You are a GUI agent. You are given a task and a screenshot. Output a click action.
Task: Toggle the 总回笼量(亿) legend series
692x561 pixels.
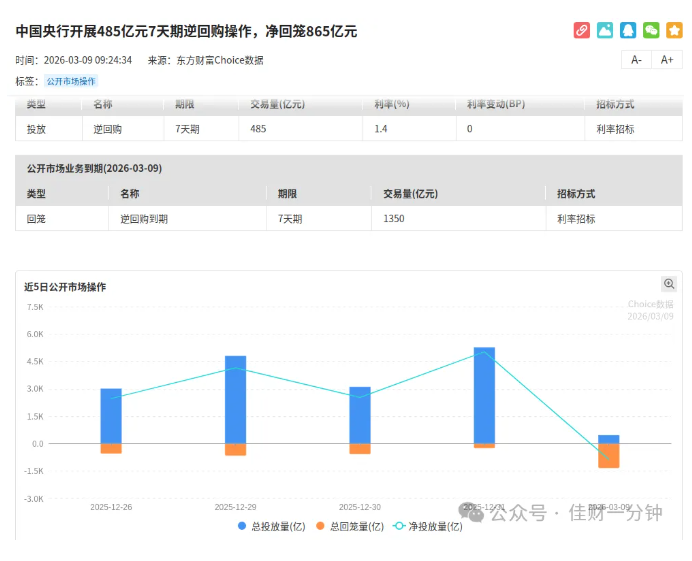click(350, 526)
